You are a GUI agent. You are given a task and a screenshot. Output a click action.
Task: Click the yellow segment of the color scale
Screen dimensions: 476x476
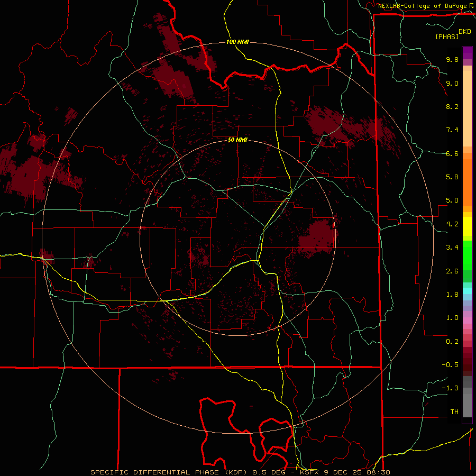tap(467, 226)
